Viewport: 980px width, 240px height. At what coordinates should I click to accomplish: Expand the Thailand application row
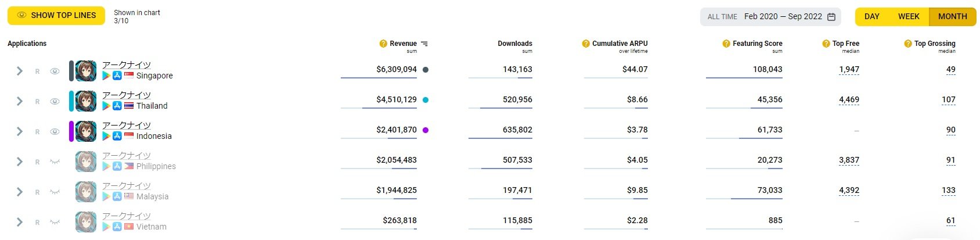click(20, 101)
